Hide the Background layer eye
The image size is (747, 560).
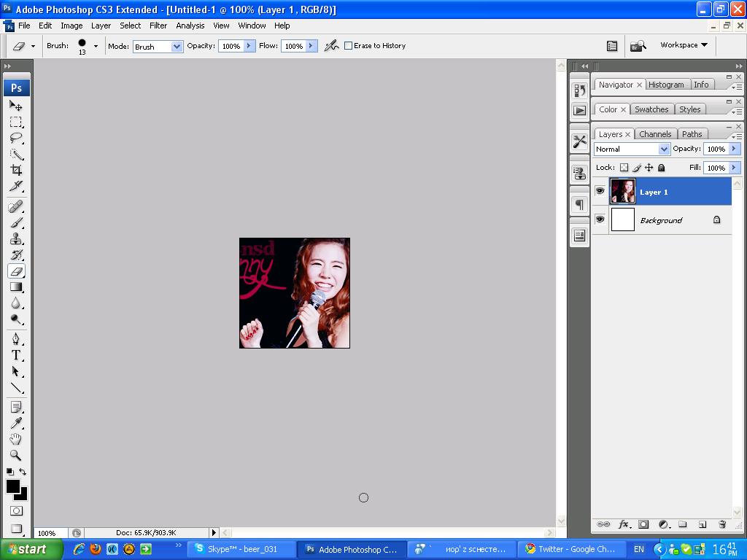click(x=600, y=219)
